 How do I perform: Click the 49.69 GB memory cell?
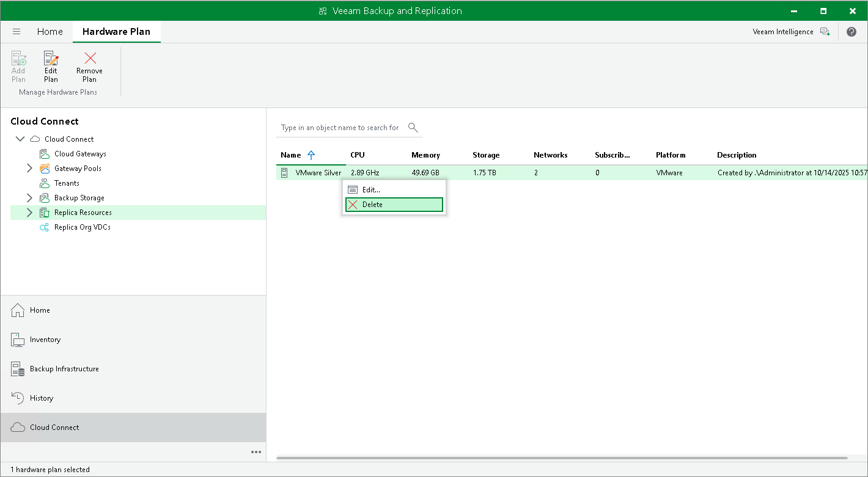[x=425, y=173]
